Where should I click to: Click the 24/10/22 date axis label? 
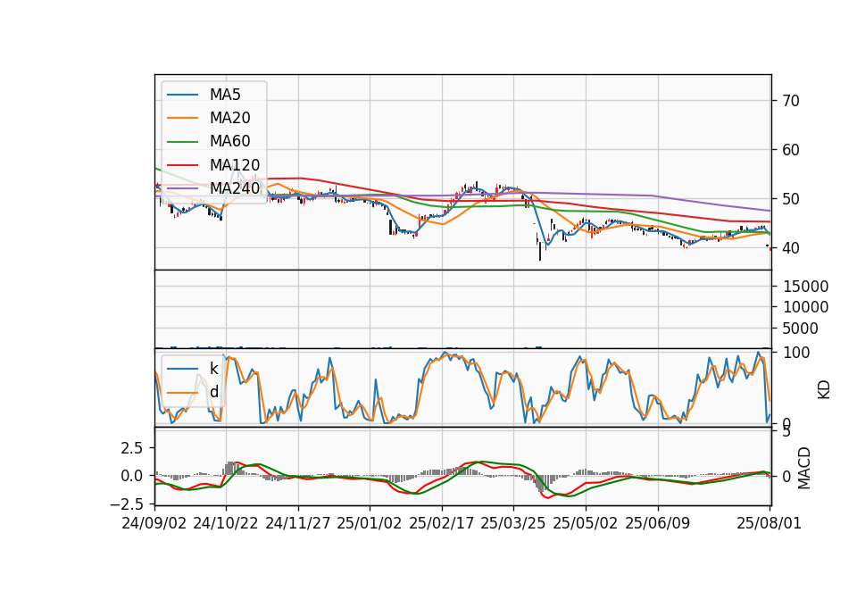226,523
